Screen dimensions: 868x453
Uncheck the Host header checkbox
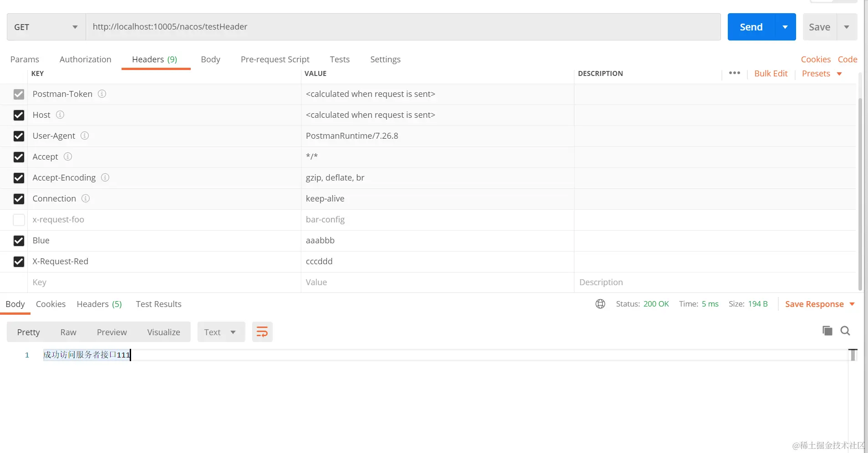coord(19,115)
